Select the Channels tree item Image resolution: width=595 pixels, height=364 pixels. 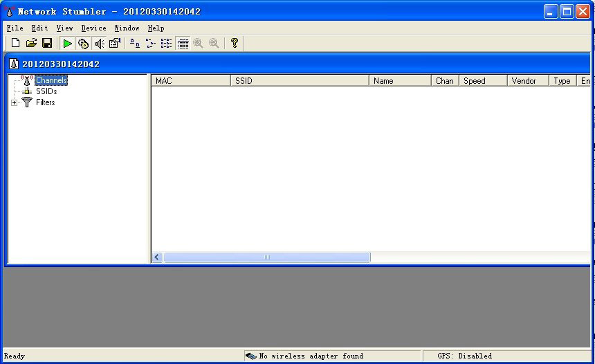tap(51, 80)
